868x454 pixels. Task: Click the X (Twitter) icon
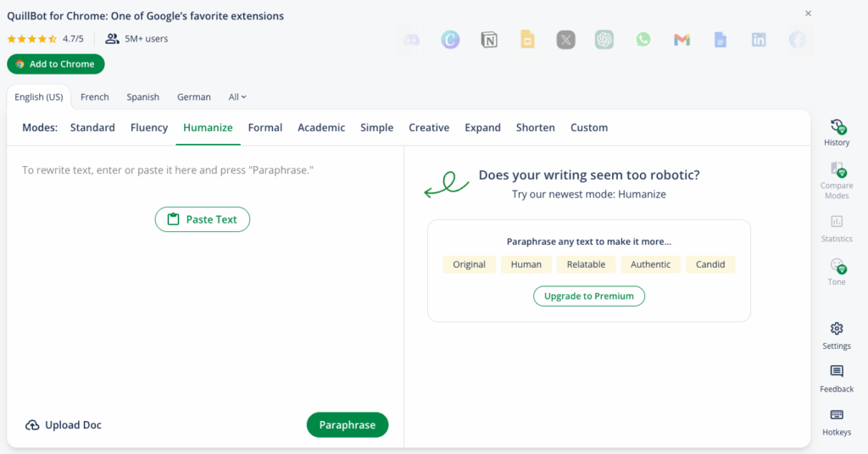point(565,40)
